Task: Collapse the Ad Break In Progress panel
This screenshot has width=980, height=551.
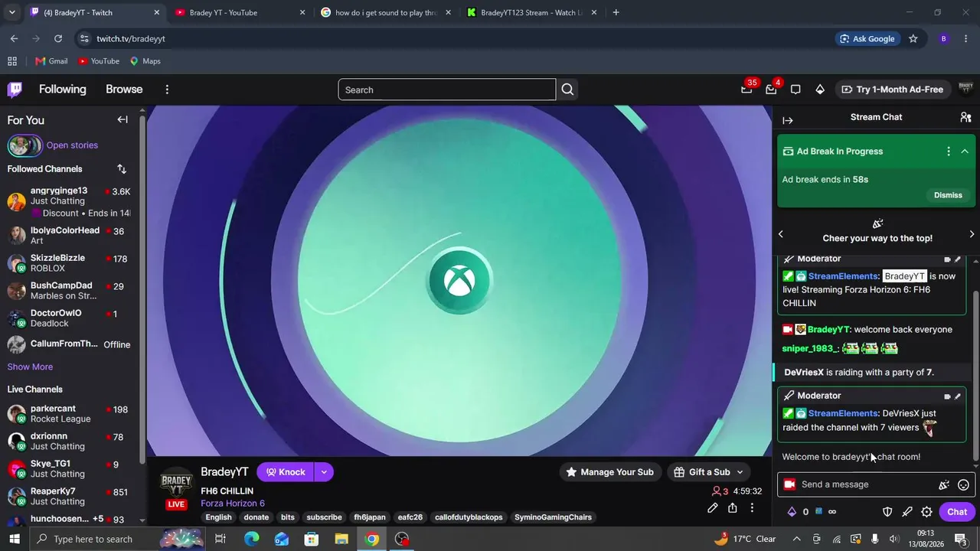Action: (x=965, y=152)
